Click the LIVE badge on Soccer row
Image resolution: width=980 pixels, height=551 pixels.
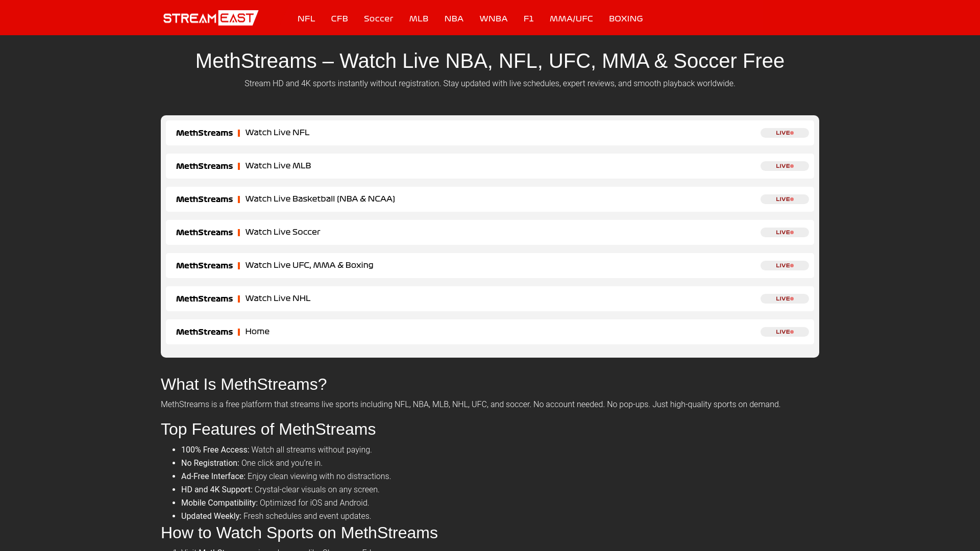point(785,232)
